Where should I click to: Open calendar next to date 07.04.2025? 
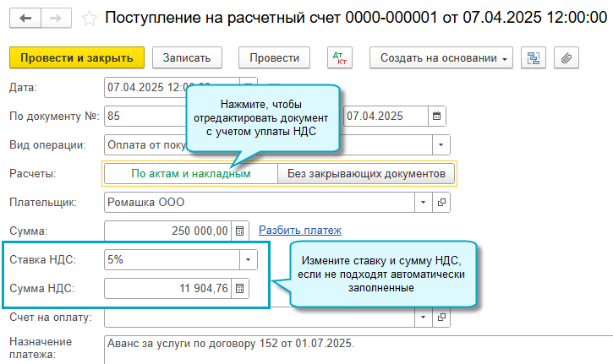pos(436,116)
